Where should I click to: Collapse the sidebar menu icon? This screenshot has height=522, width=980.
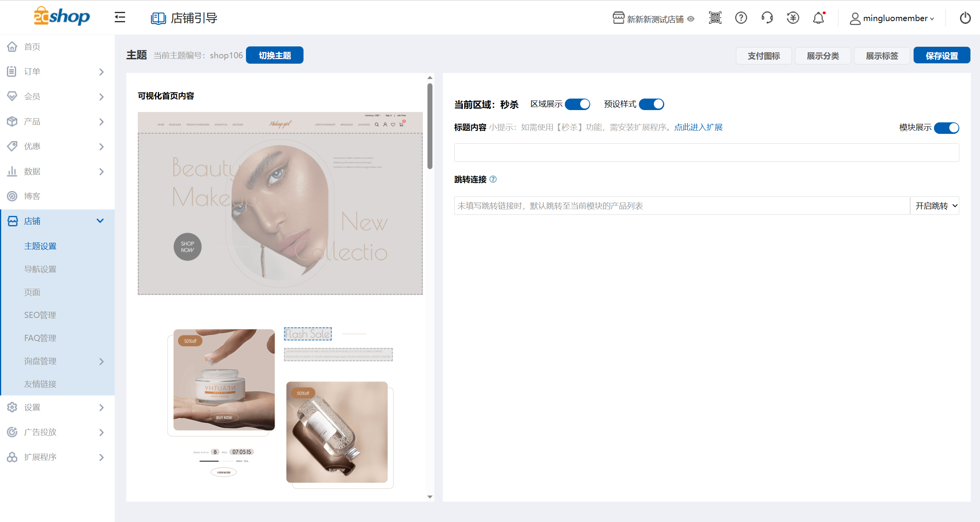pos(120,17)
